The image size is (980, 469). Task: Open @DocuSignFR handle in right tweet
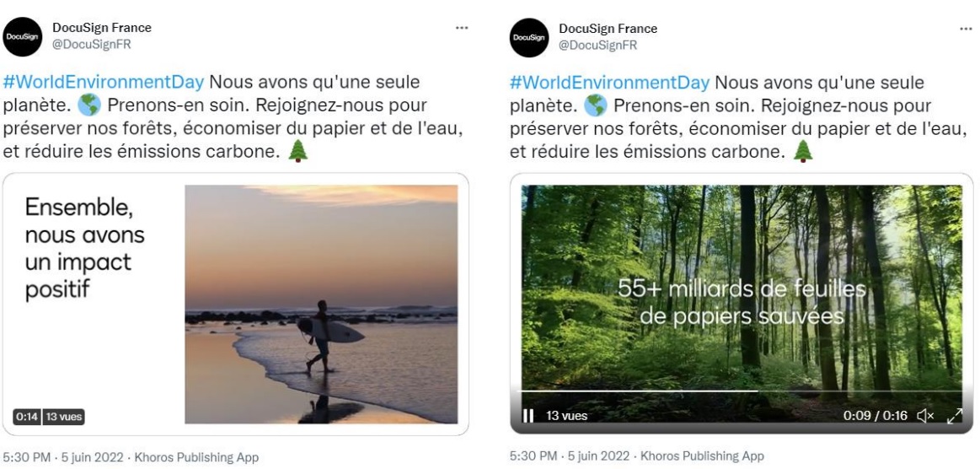point(597,46)
